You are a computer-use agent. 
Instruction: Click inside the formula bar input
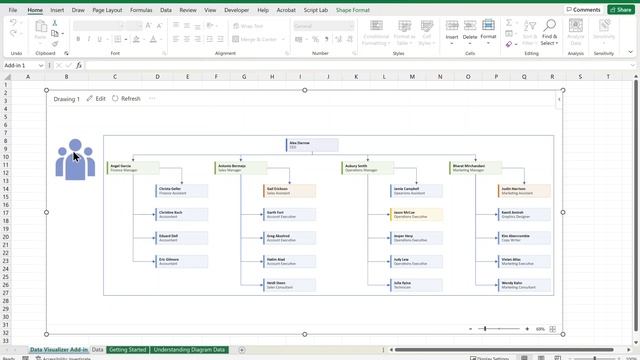pos(358,65)
